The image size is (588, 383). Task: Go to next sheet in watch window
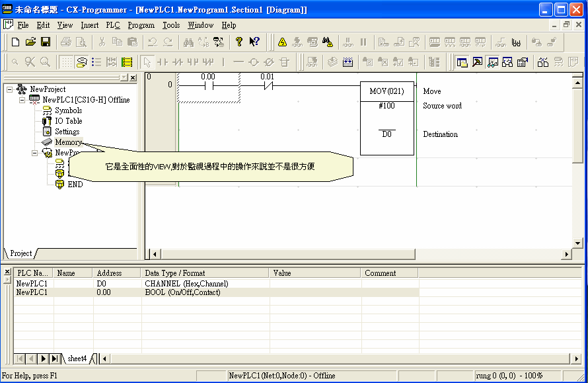coord(43,359)
